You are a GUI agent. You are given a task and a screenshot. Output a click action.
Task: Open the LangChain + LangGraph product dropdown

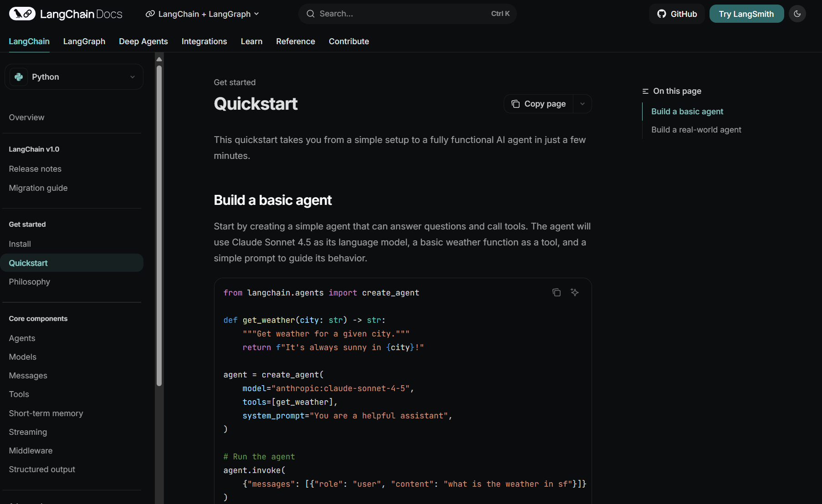coord(203,14)
